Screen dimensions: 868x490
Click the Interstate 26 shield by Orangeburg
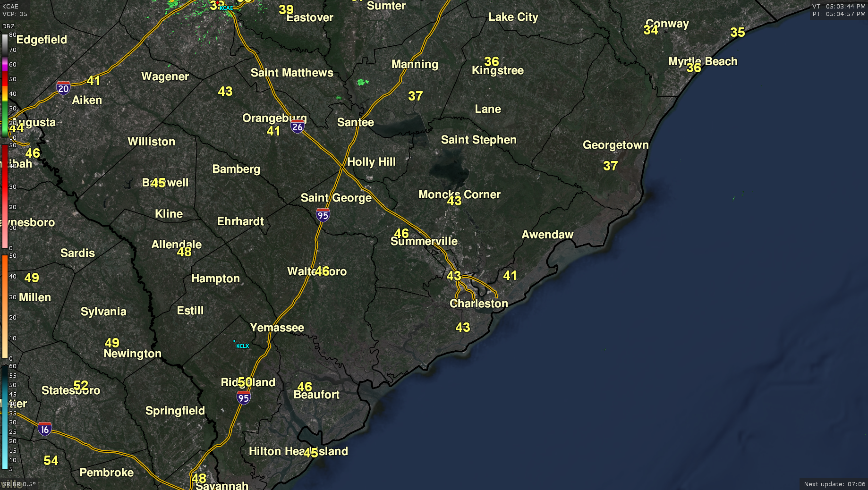(x=297, y=127)
